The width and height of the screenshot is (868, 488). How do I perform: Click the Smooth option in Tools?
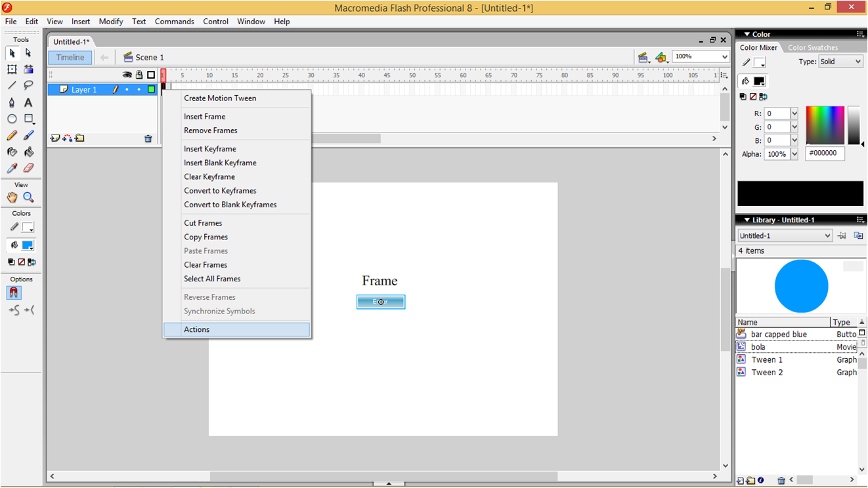(14, 310)
